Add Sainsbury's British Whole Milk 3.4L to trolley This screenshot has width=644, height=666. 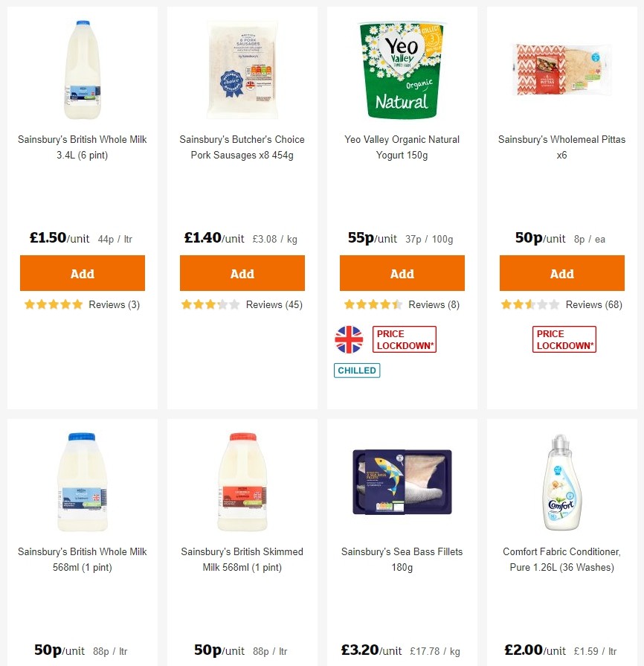tap(82, 272)
